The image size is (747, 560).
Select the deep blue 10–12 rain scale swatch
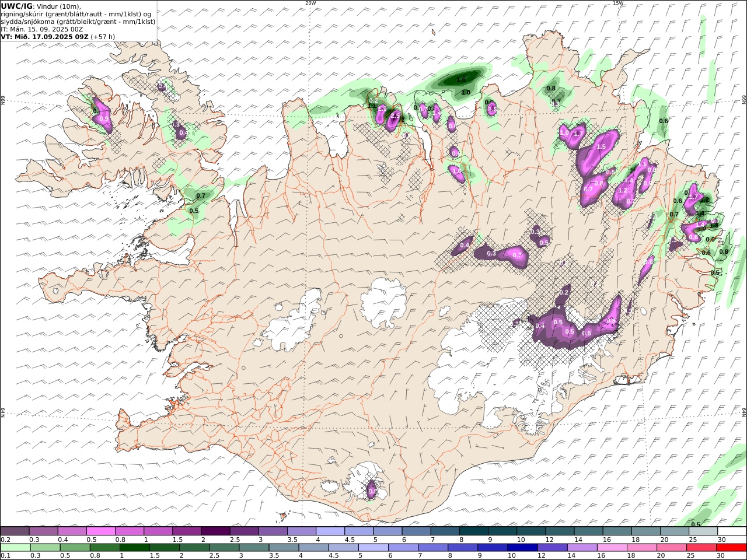[x=522, y=548]
